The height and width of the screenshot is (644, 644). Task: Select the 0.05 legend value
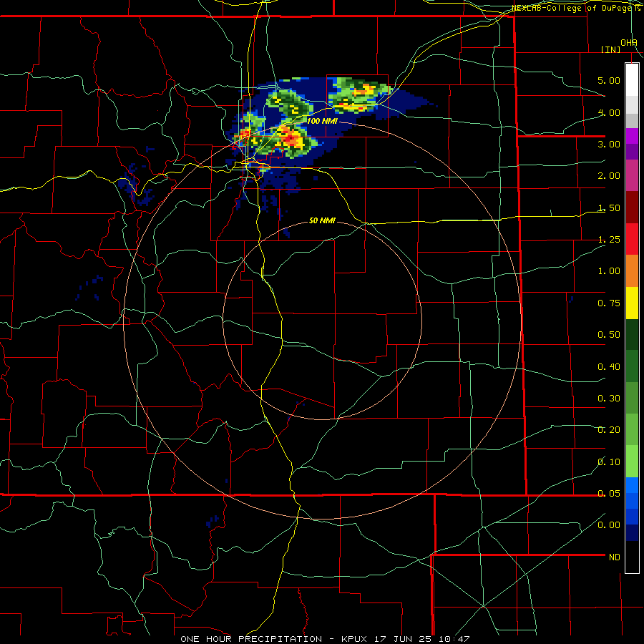pos(609,494)
